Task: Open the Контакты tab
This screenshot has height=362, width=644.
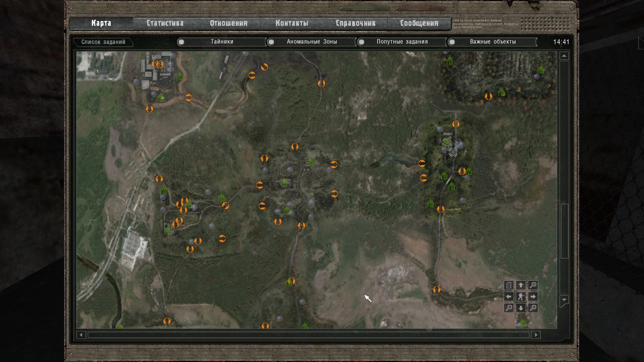Action: pyautogui.click(x=292, y=23)
